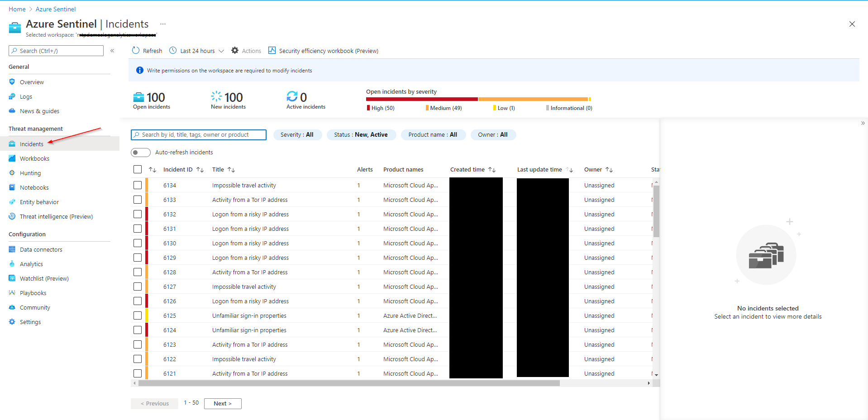Select checkbox for incident 6133

tap(138, 200)
